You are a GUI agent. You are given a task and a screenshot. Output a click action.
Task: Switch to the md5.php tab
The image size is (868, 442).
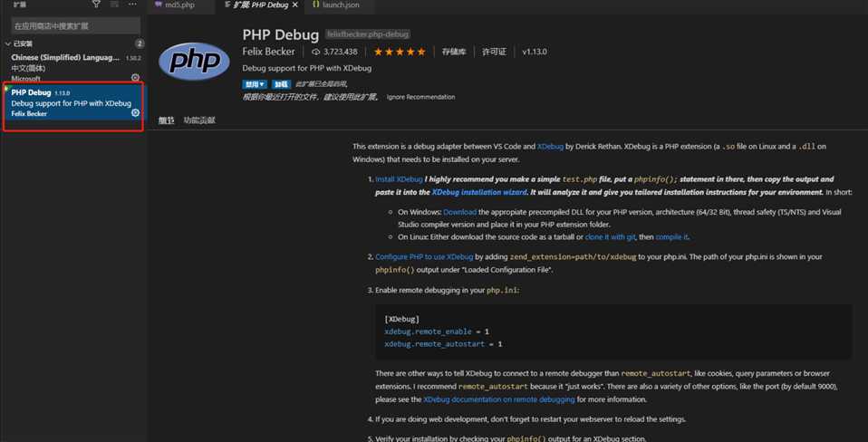click(181, 5)
